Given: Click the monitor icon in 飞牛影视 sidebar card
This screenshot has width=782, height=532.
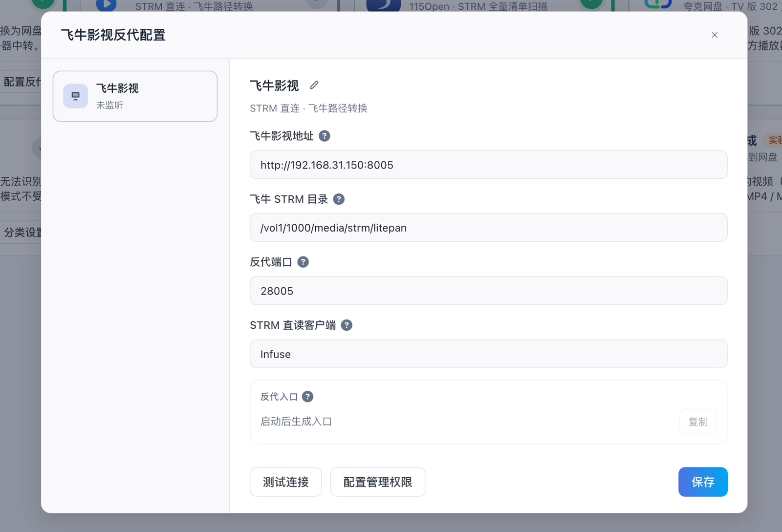Looking at the screenshot, I should point(76,96).
